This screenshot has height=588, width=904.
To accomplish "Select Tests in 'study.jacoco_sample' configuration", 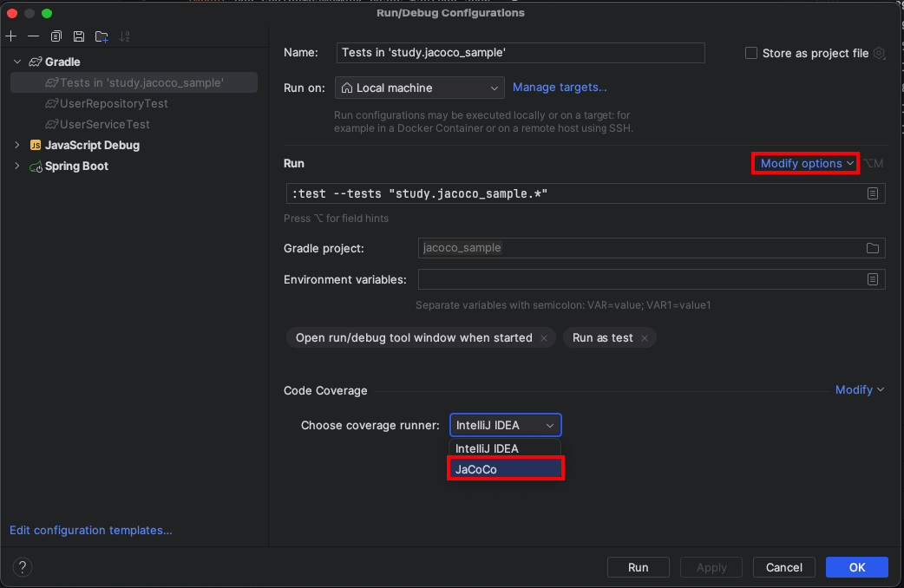I will (x=134, y=82).
